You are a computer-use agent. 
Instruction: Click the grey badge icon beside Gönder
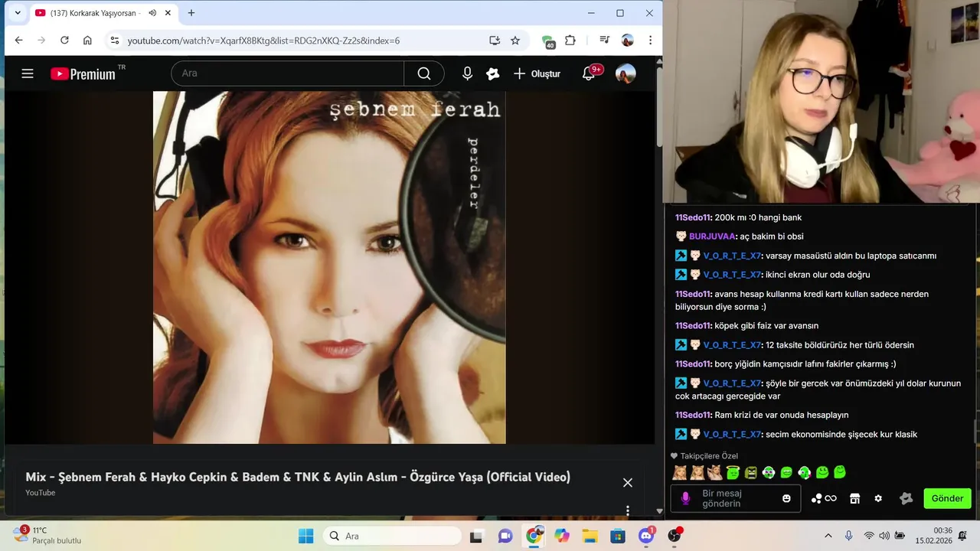pyautogui.click(x=906, y=498)
